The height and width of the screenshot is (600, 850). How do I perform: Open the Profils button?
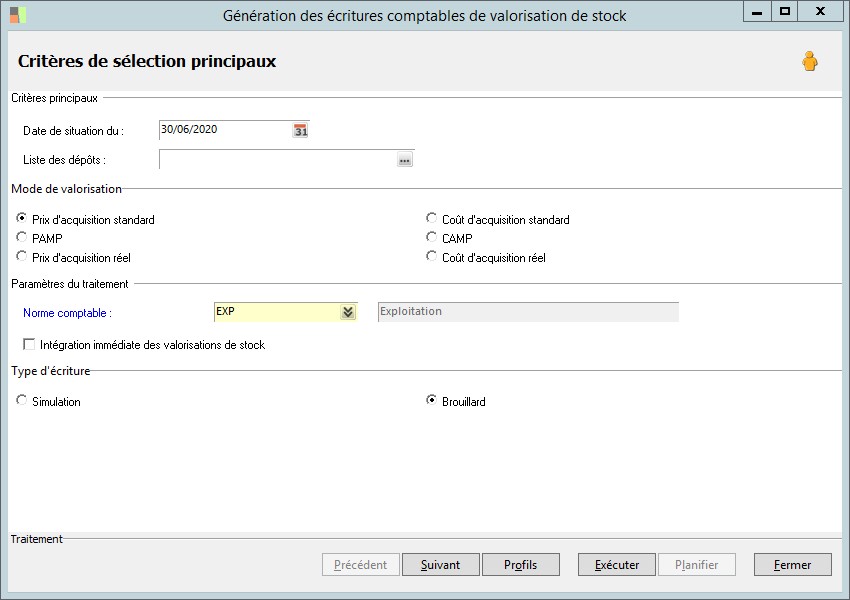[521, 565]
